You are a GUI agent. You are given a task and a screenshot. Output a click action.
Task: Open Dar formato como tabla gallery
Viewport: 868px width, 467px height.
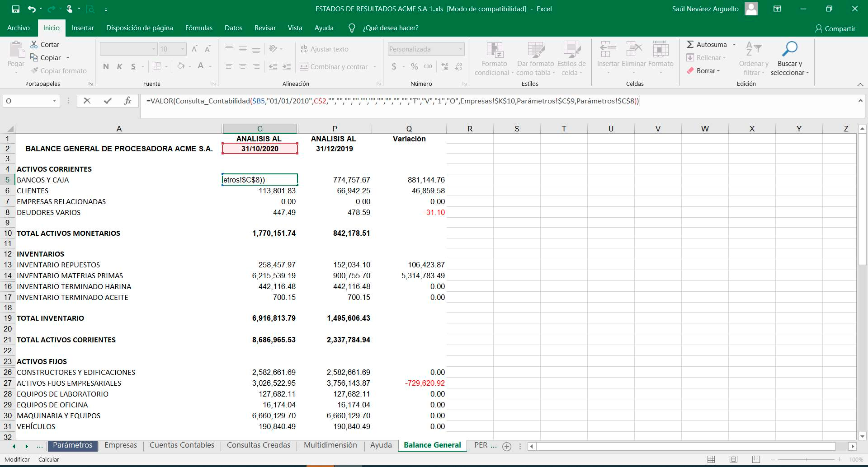click(x=535, y=59)
